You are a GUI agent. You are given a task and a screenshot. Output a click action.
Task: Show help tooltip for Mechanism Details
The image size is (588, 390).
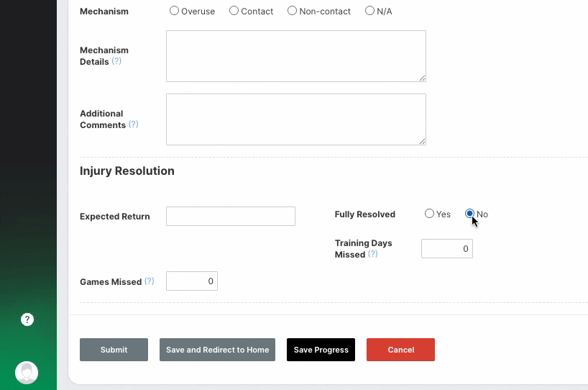coord(116,61)
